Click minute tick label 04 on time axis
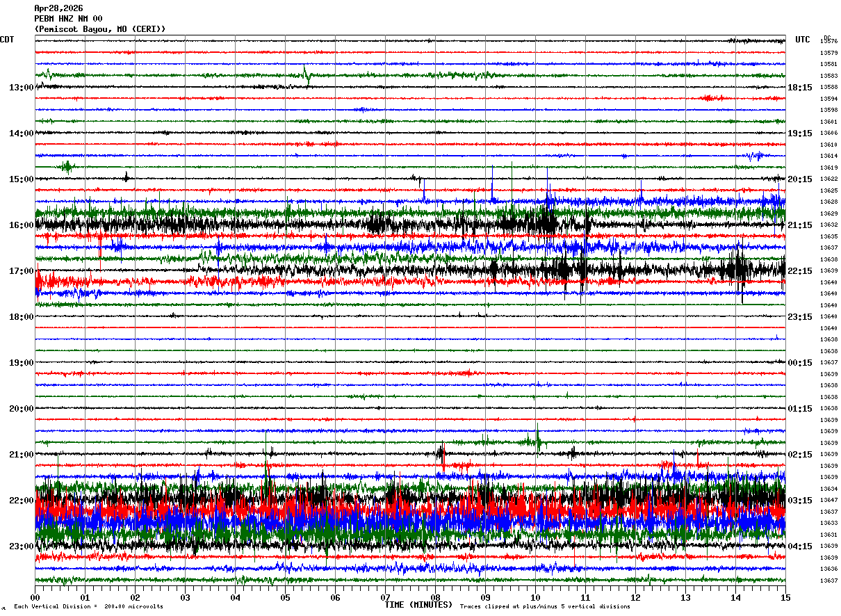This screenshot has height=616, width=841. 236,598
